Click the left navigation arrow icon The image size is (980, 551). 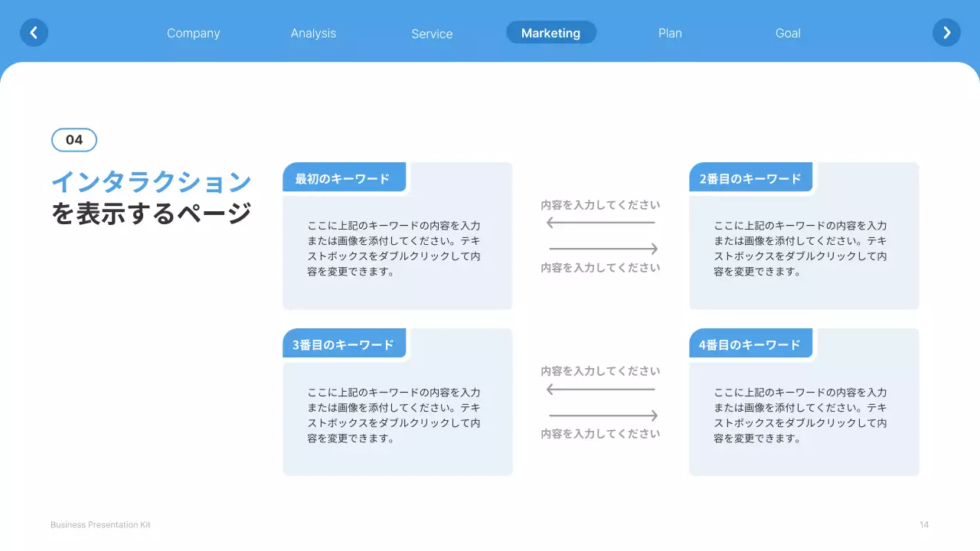[x=34, y=32]
